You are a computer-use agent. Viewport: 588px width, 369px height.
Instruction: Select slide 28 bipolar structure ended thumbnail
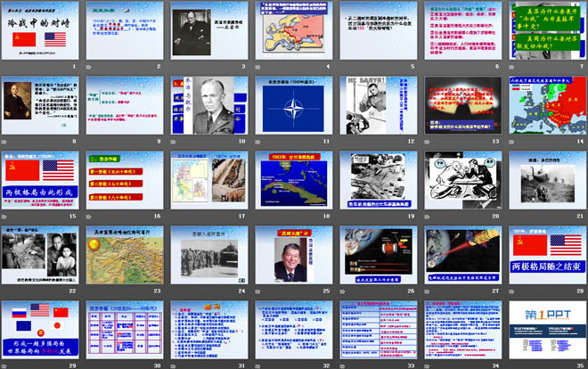[548, 255]
